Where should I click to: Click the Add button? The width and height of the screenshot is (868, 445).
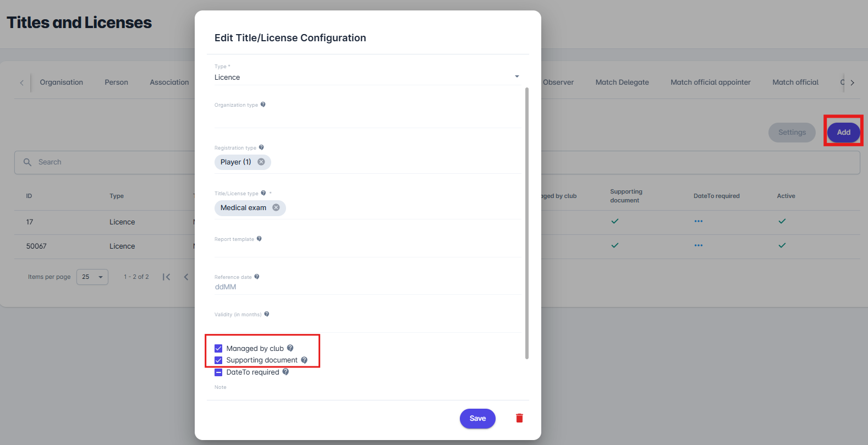[x=843, y=133]
